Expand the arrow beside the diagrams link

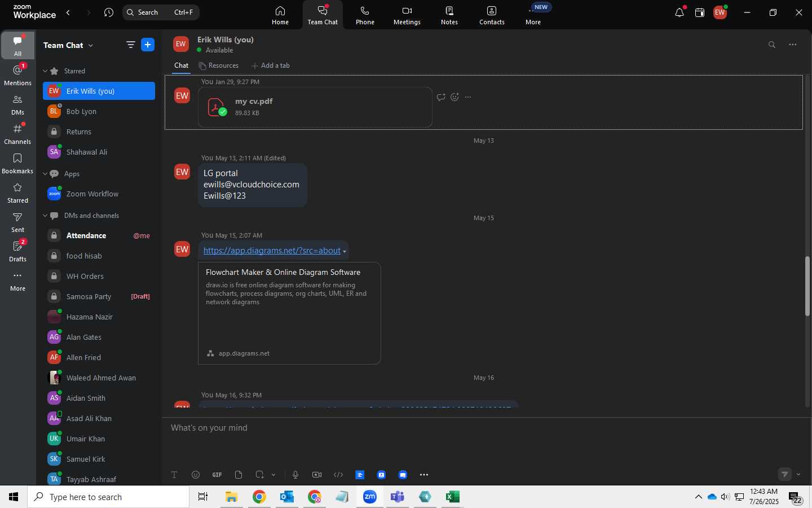point(345,252)
